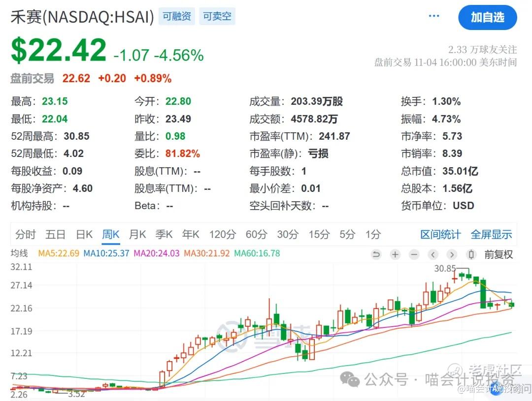Switch to the 5分 chart interval

click(347, 234)
